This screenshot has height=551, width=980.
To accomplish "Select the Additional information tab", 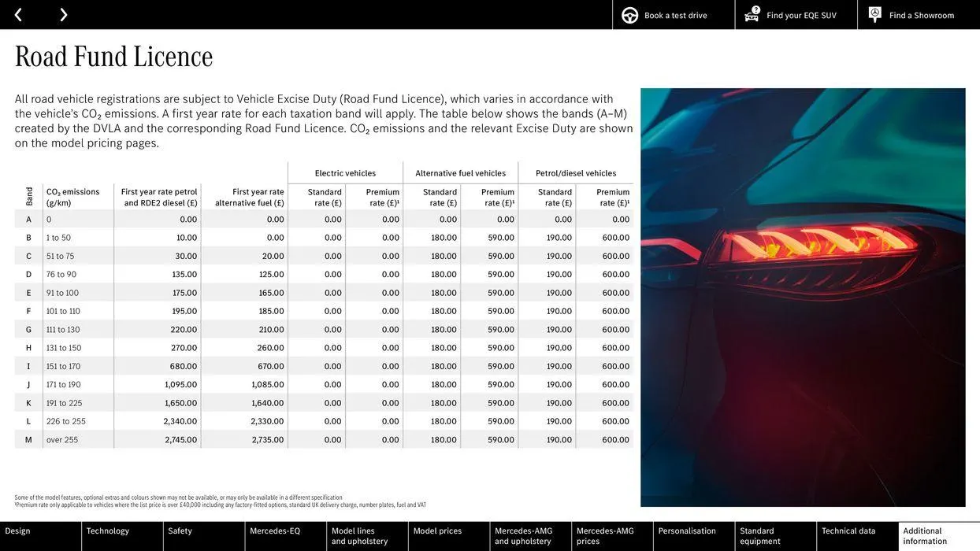I will click(939, 536).
